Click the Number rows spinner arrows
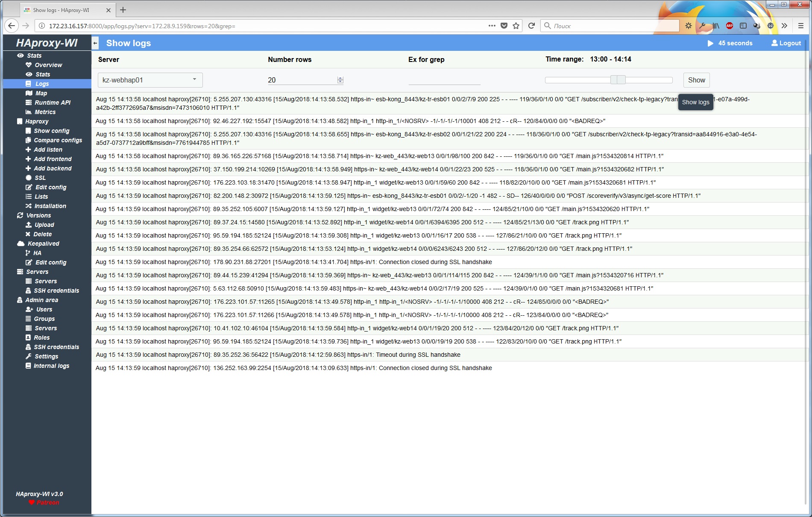The width and height of the screenshot is (812, 517). click(340, 80)
